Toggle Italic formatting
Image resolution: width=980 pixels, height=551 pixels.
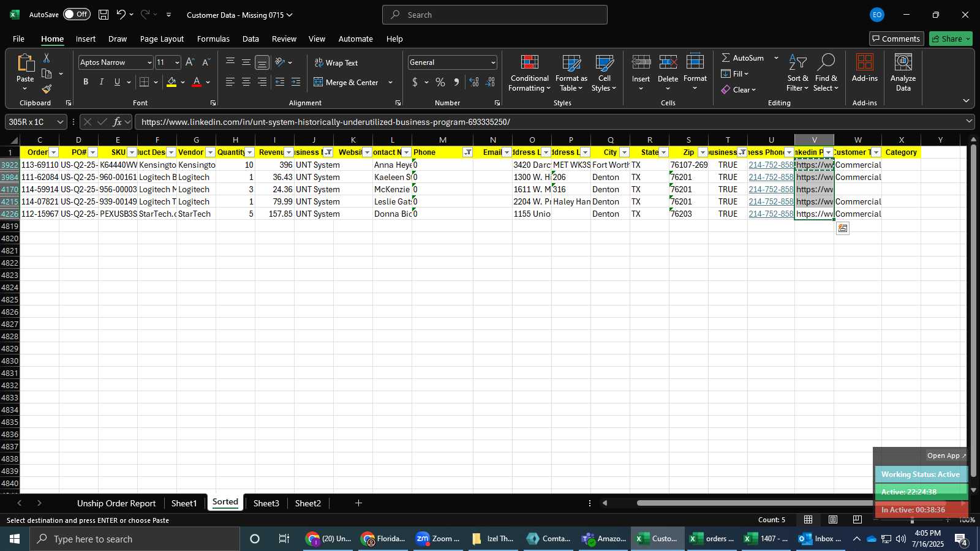point(102,82)
